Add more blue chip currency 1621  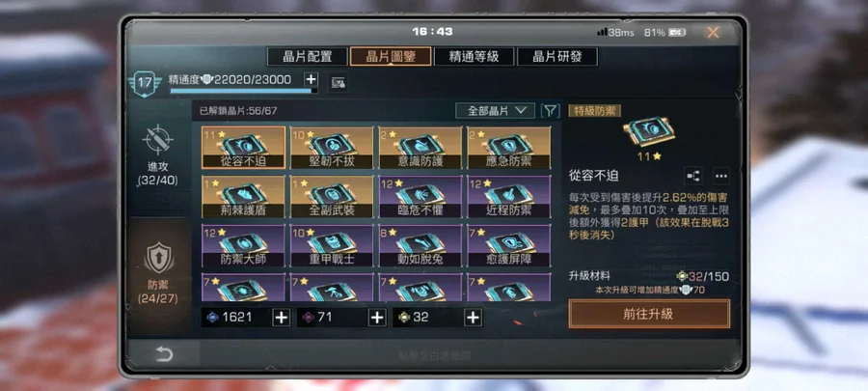pos(282,318)
